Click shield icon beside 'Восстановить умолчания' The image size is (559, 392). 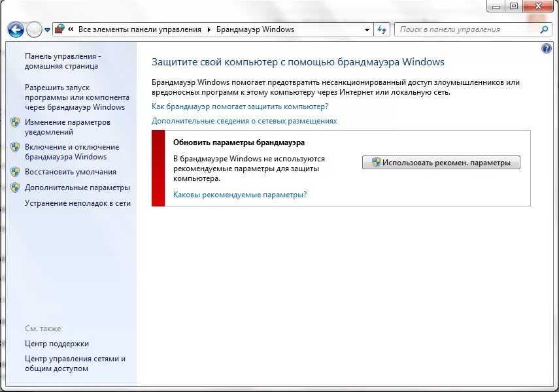[15, 172]
